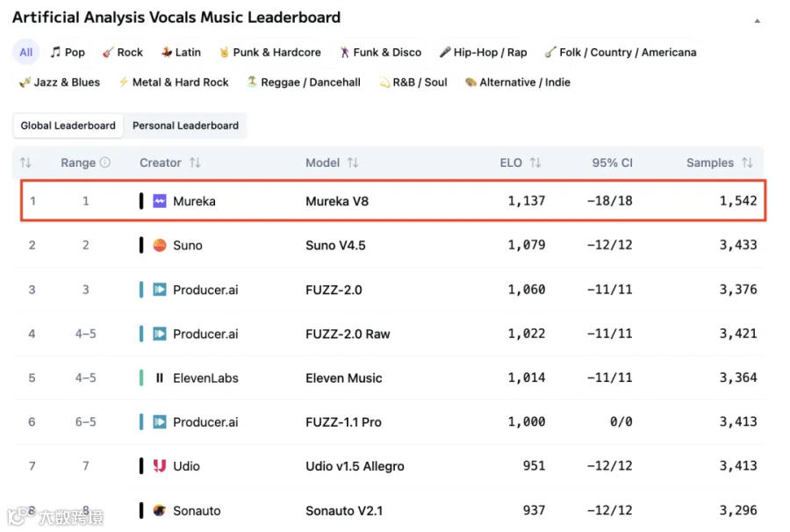790x532 pixels.
Task: Sort by Samples column arrows
Action: pos(747,162)
